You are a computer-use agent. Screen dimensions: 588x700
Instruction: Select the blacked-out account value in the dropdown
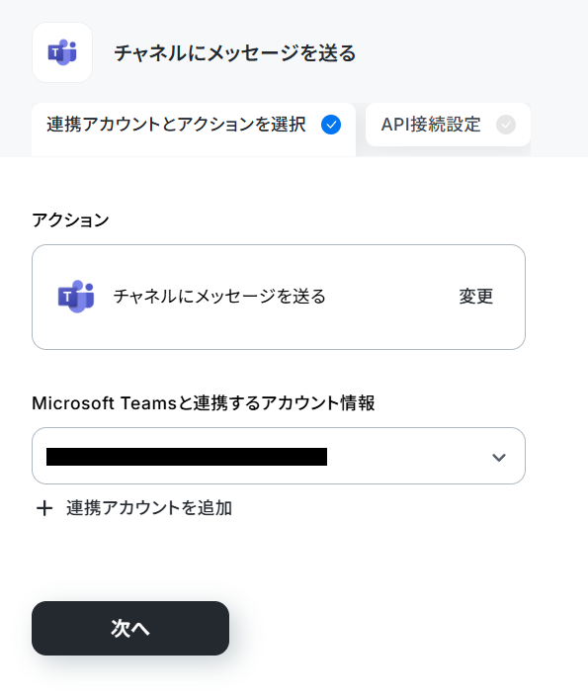click(x=187, y=457)
